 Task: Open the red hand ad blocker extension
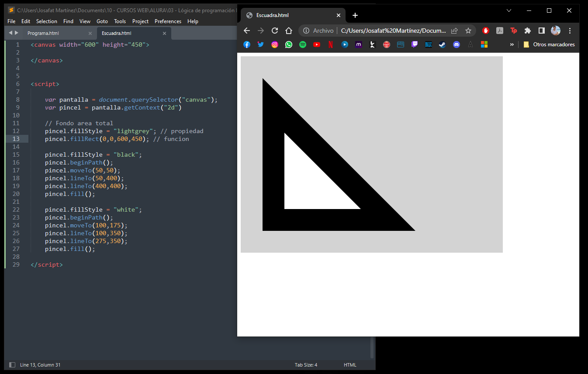pyautogui.click(x=486, y=31)
